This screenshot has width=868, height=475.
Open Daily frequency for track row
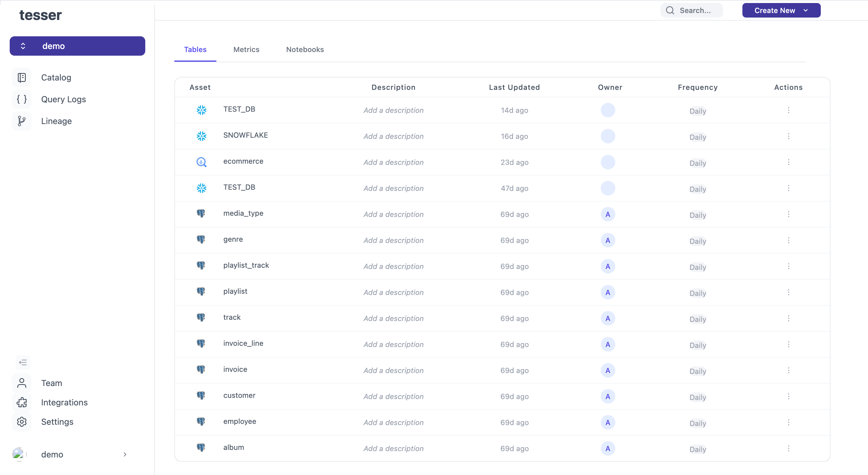[x=698, y=319]
